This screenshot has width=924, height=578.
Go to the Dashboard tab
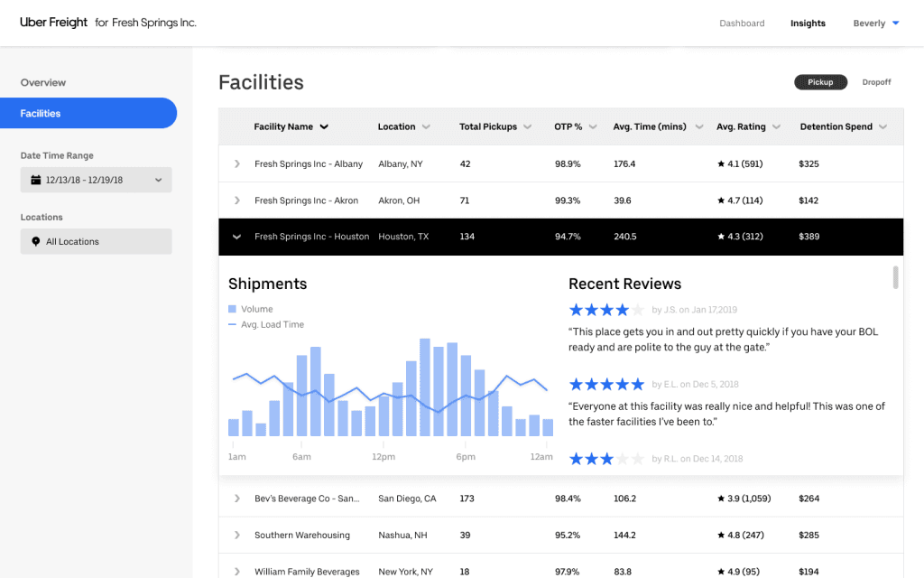[x=742, y=23]
